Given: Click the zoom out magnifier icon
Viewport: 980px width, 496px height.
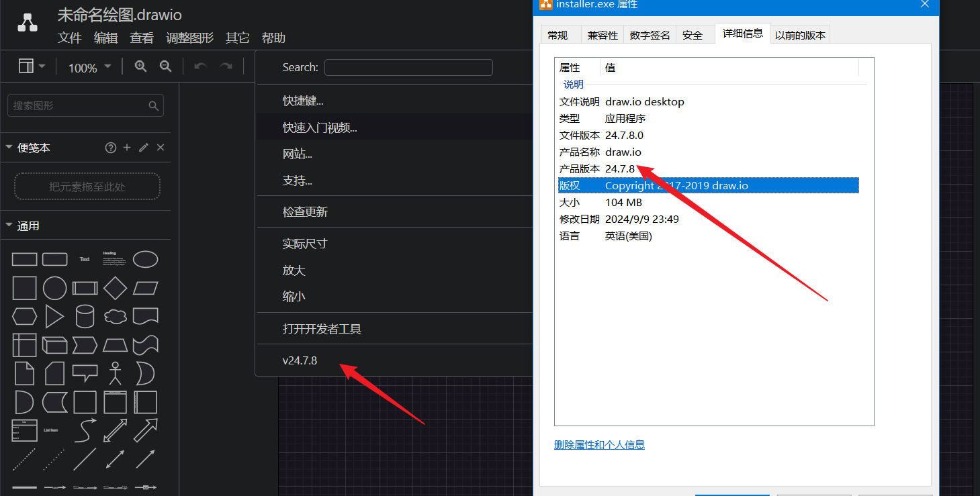Looking at the screenshot, I should coord(165,66).
